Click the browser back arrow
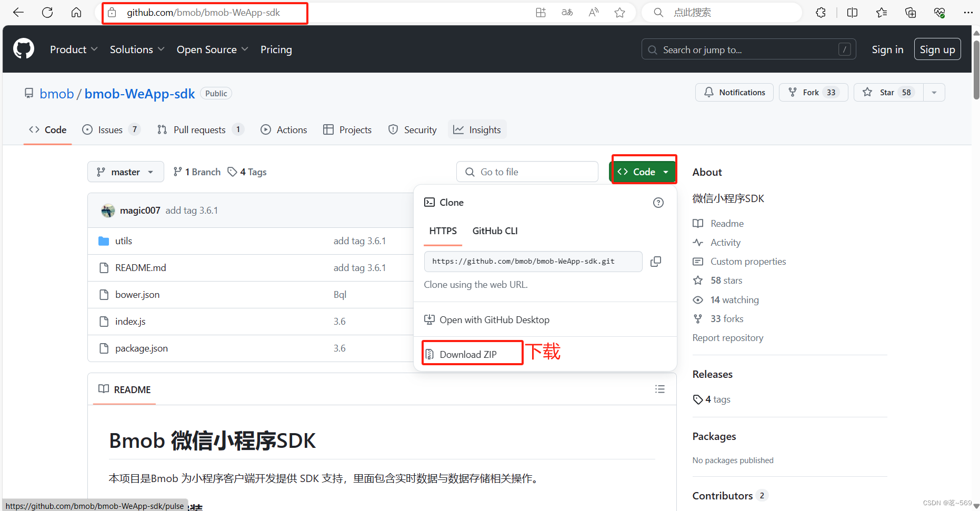Screen dimensions: 980x511 pos(18,13)
